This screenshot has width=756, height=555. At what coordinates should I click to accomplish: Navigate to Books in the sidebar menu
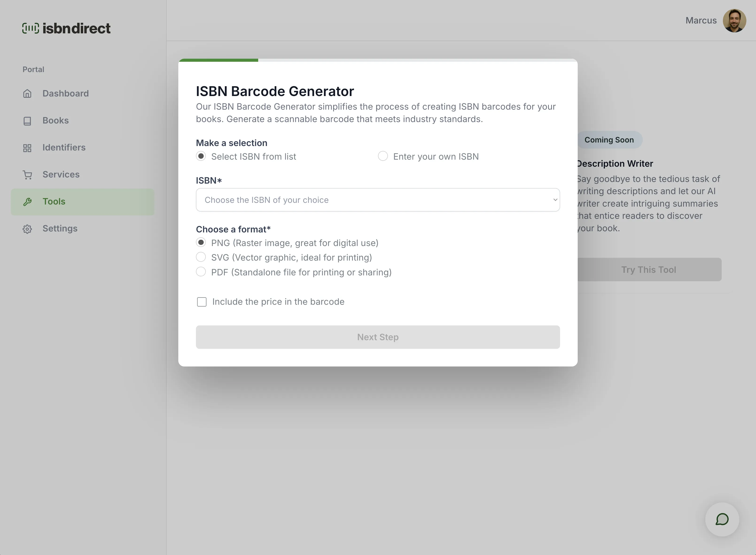click(55, 121)
